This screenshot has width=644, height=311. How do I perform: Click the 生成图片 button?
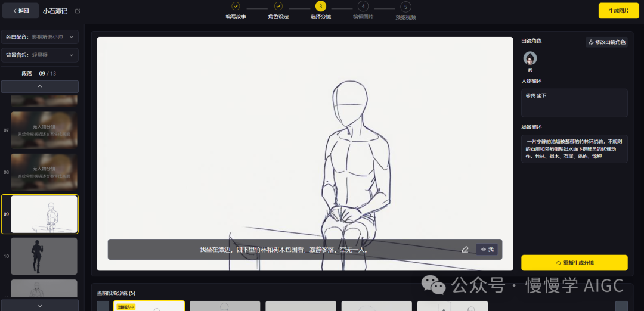[618, 11]
